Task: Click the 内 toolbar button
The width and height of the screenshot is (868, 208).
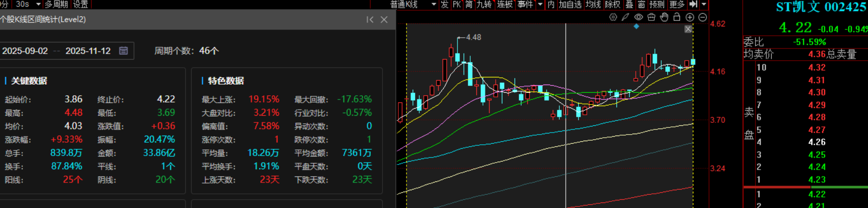Action: coord(551,4)
